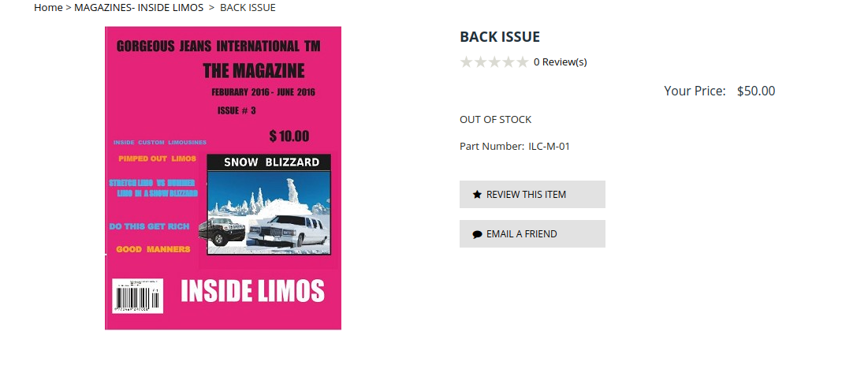Screen dimensions: 868x384
Task: Click the bold BACK ISSUE product heading
Action: [x=500, y=37]
